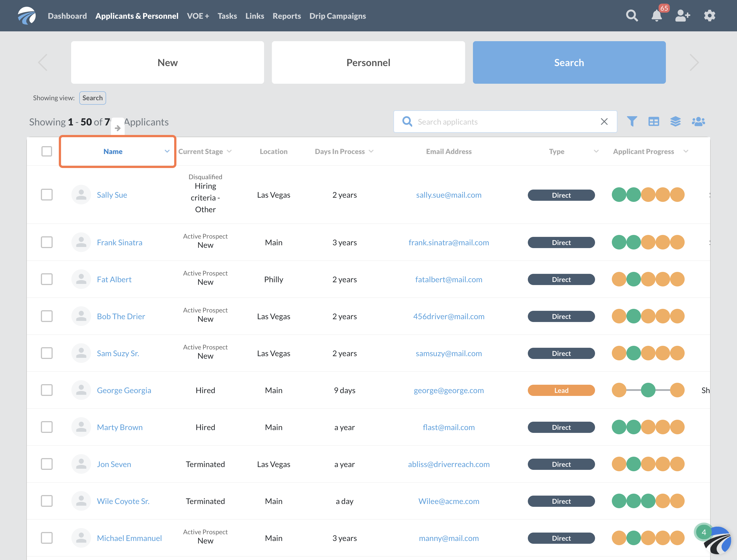
Task: Click Wile Coyote Sr.'s avatar icon
Action: coord(81,501)
